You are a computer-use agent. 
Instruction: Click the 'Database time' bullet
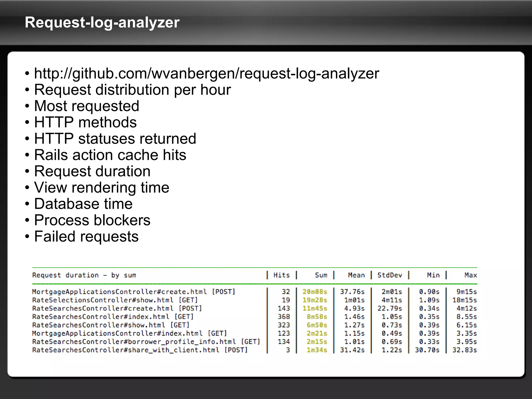coord(83,204)
